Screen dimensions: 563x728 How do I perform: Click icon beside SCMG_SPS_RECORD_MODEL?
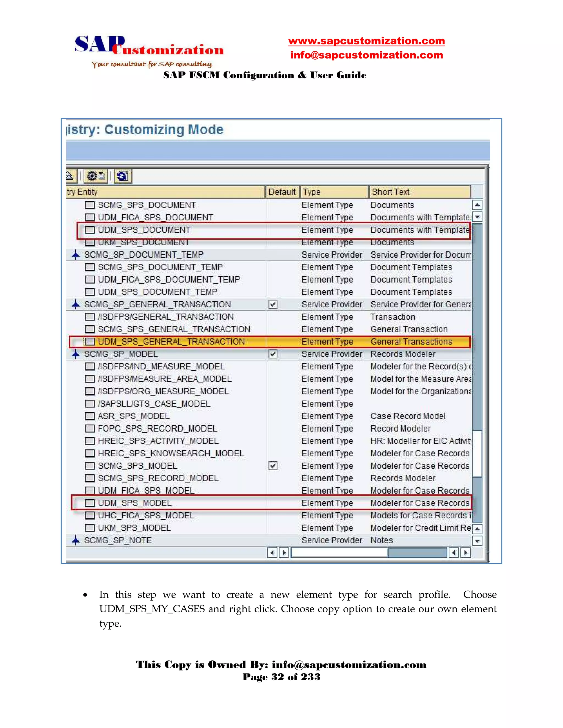[x=90, y=478]
